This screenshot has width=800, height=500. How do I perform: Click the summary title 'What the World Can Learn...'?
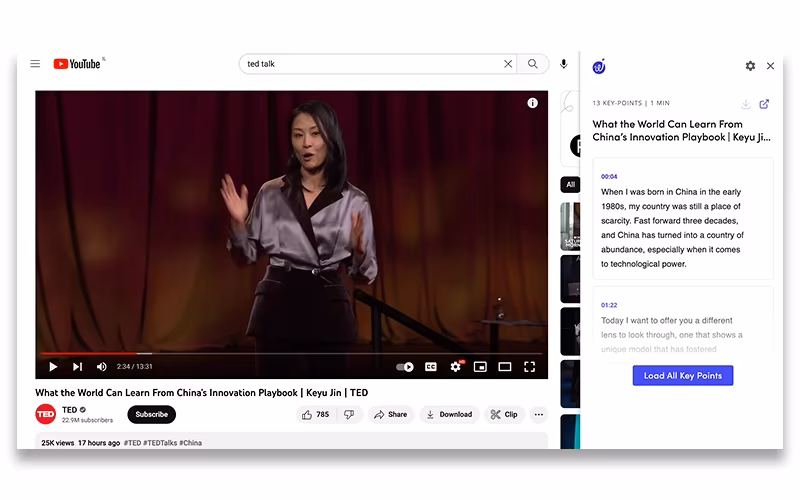coord(682,131)
